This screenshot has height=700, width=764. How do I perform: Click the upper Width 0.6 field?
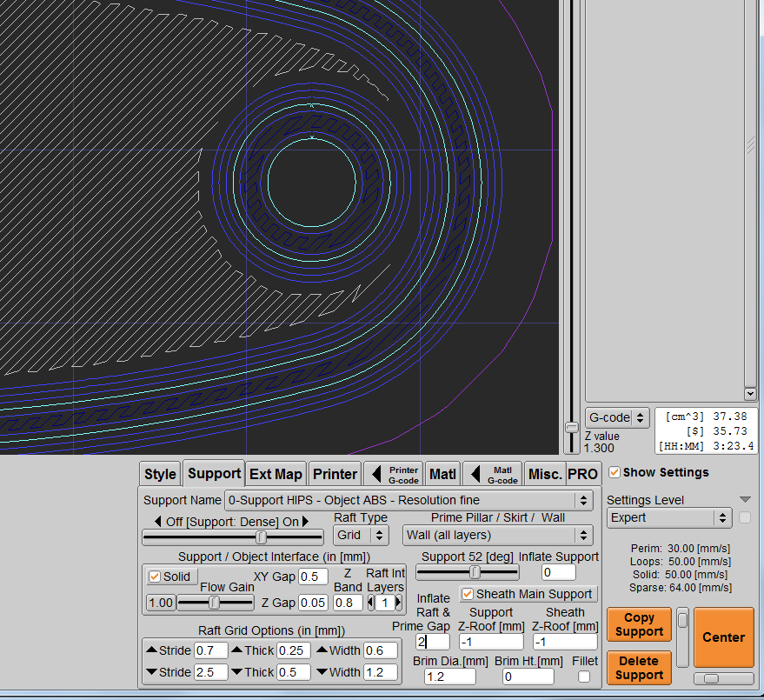click(381, 650)
